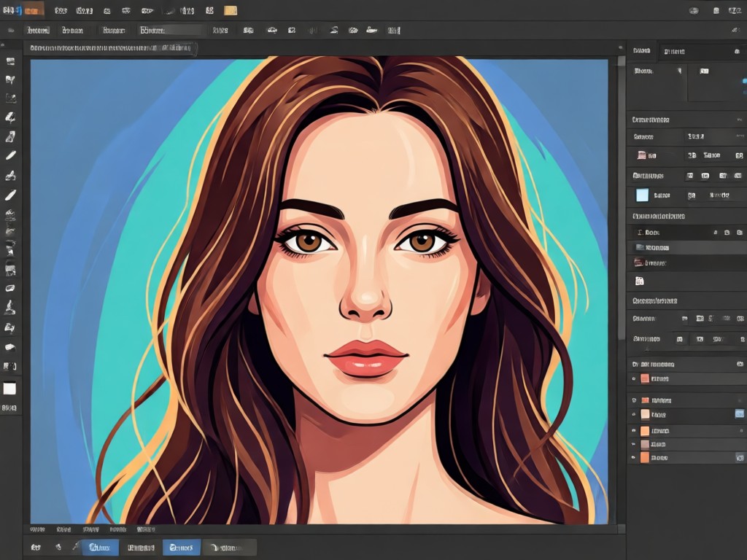
Task: Click the gray icon at the right of the bottom orange layer
Action: click(x=740, y=458)
